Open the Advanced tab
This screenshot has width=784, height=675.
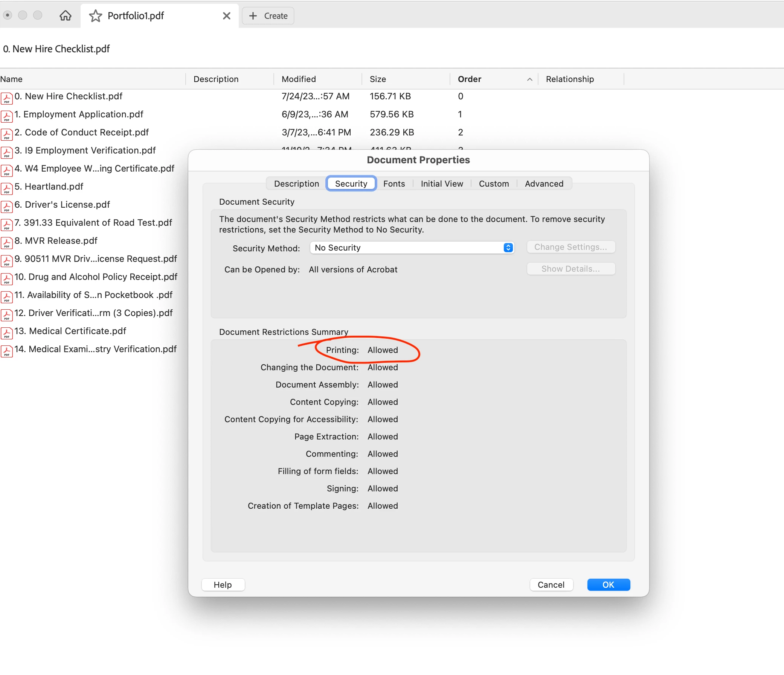tap(544, 184)
